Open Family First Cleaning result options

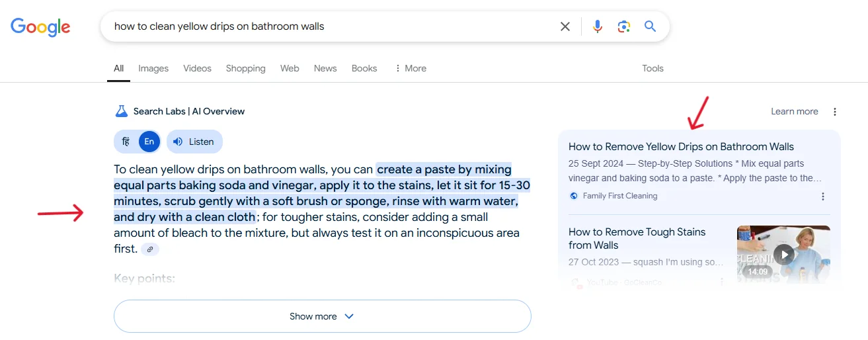tap(823, 196)
